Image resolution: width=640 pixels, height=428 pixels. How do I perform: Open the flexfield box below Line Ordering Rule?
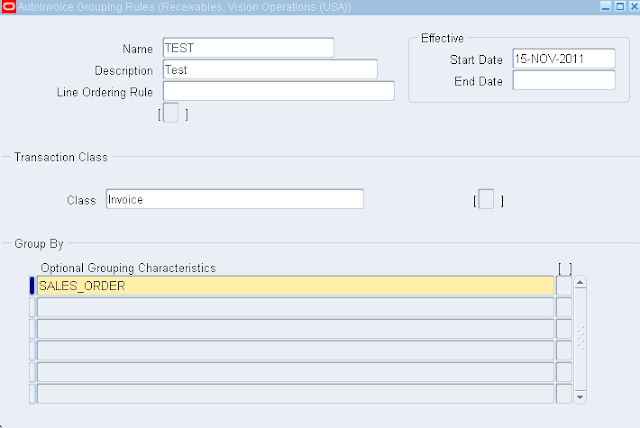(x=172, y=114)
